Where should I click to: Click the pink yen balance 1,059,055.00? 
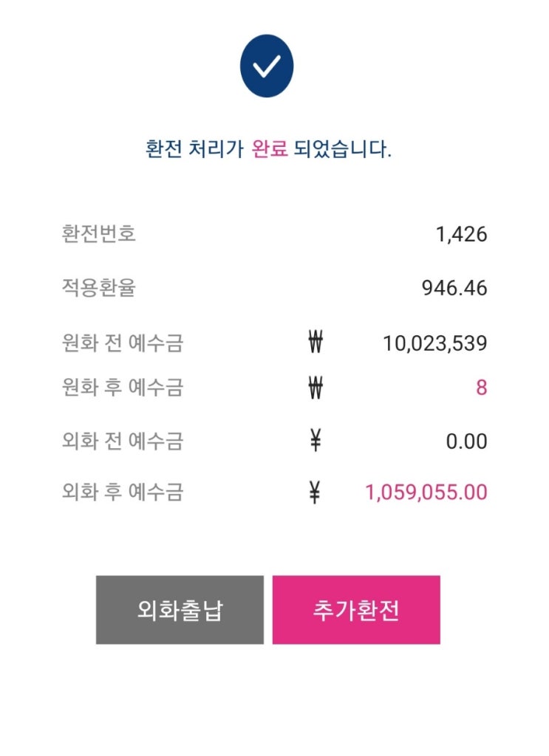tap(426, 492)
